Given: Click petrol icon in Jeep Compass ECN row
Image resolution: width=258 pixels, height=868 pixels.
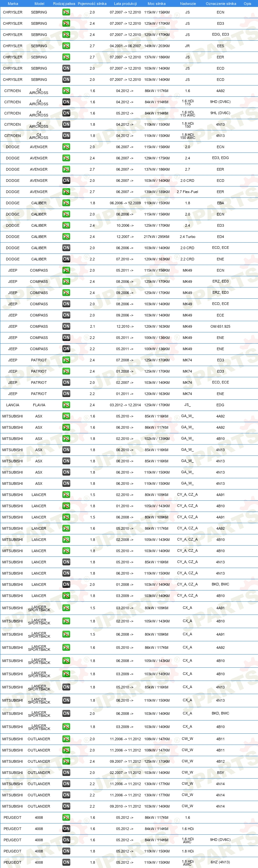Looking at the screenshot, I should (66, 270).
